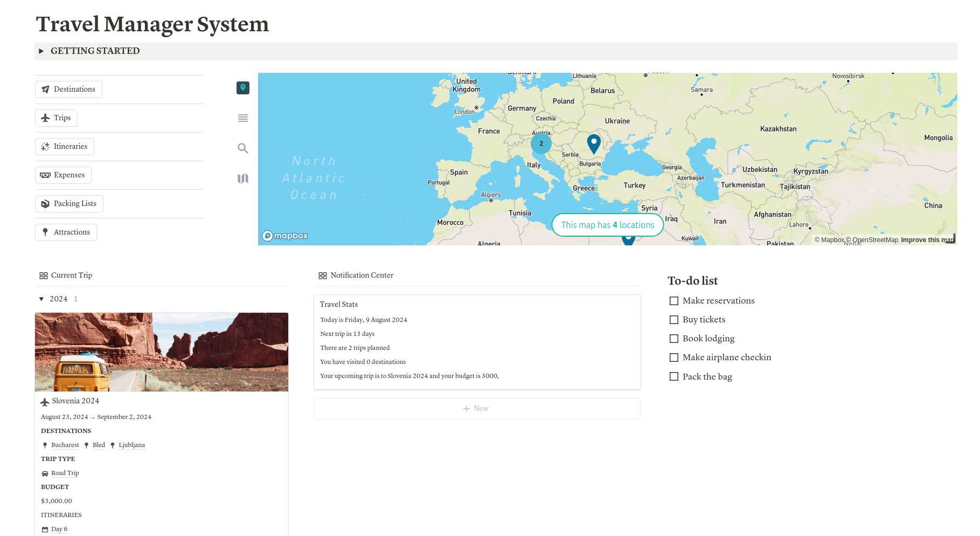Check the Buy tickets checkbox
980x536 pixels.
pos(674,320)
